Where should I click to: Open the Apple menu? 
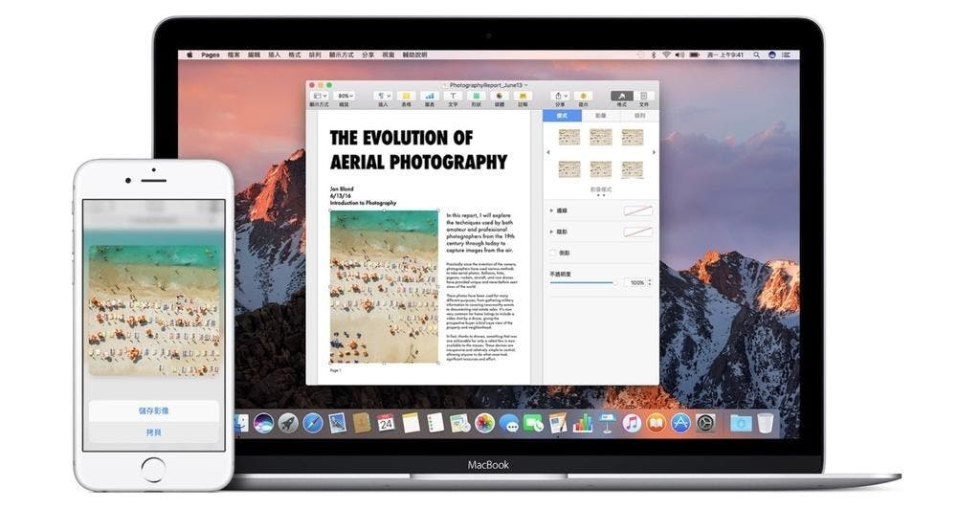pyautogui.click(x=189, y=55)
